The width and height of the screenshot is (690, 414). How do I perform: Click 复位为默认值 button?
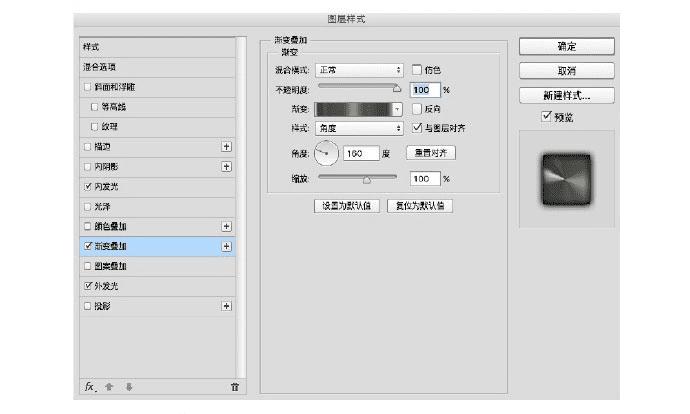[420, 206]
